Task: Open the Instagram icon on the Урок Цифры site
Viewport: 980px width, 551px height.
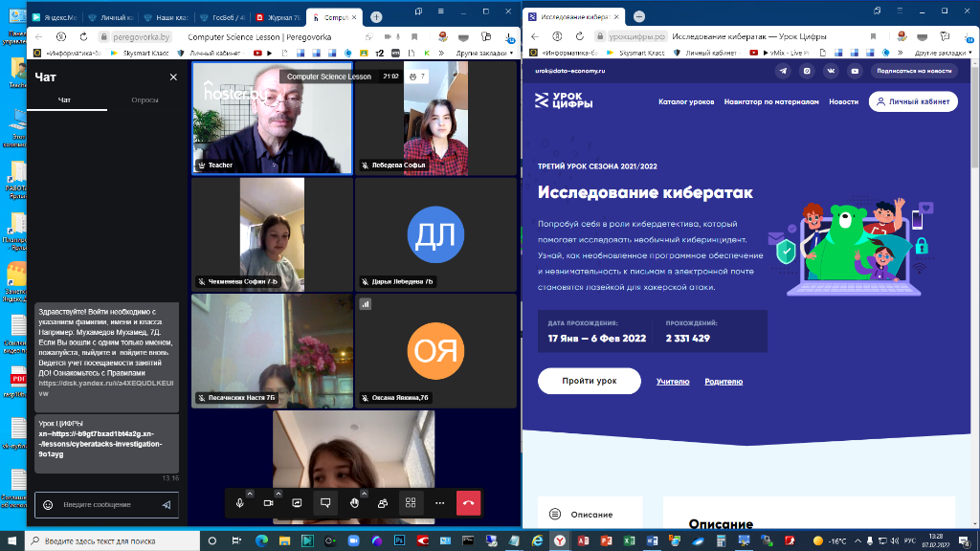Action: pyautogui.click(x=807, y=71)
